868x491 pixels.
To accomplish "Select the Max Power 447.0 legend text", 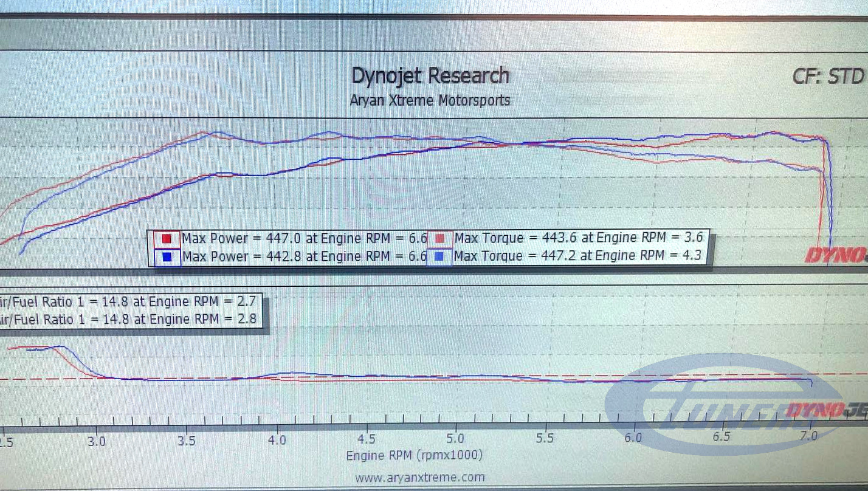I will click(305, 238).
